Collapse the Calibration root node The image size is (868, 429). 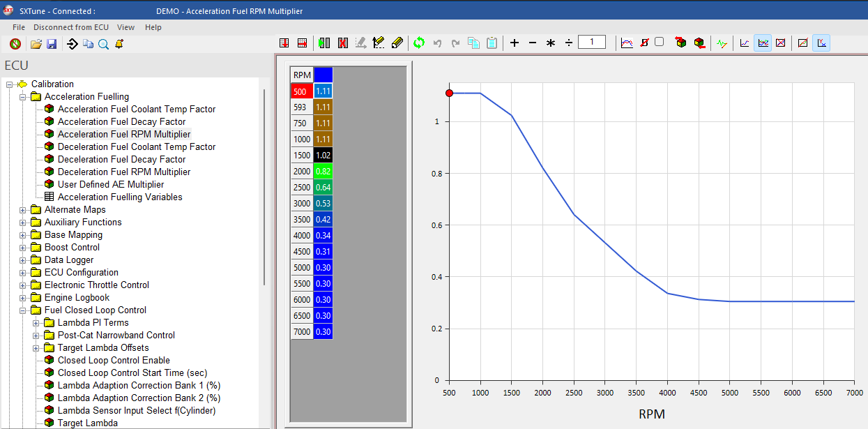[x=10, y=84]
